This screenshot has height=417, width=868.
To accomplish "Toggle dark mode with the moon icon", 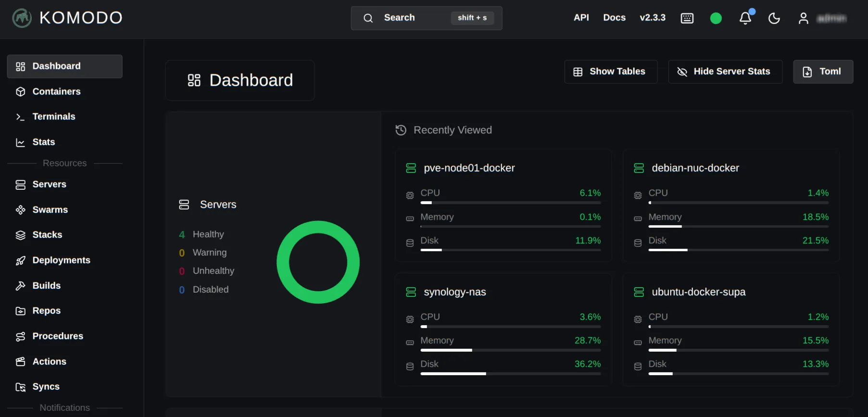I will pos(774,18).
